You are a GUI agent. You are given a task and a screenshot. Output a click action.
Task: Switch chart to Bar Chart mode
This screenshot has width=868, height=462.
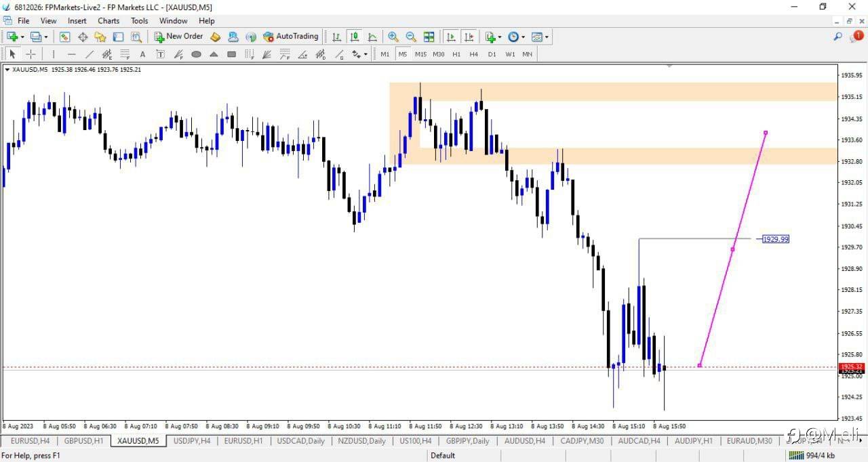336,37
